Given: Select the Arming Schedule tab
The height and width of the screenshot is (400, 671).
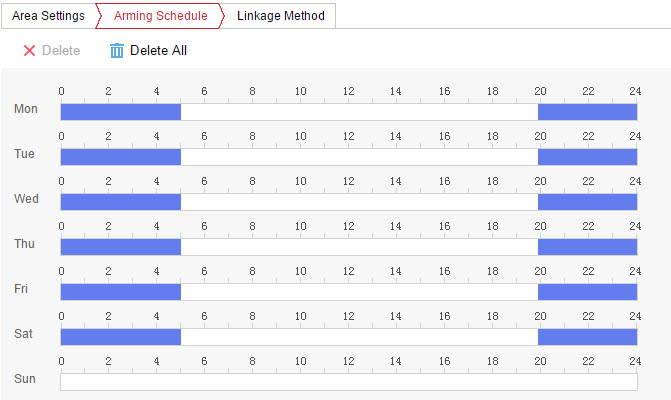Looking at the screenshot, I should point(160,16).
